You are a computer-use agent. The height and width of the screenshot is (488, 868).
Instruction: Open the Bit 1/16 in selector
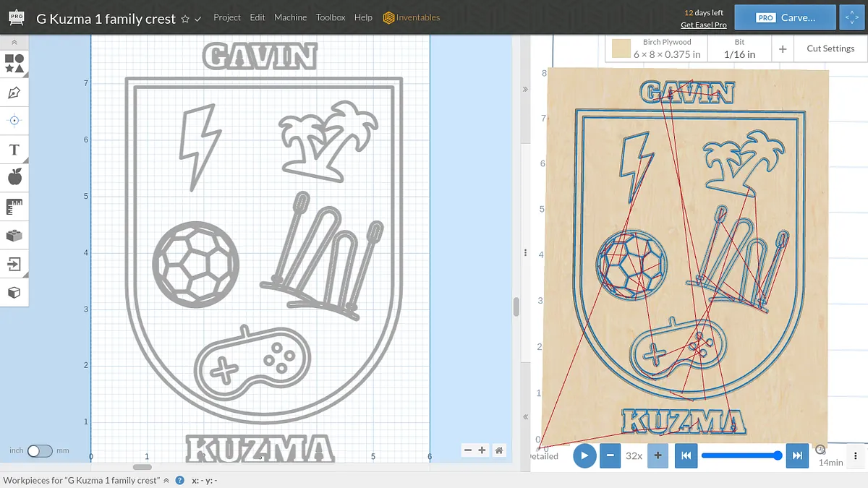pos(739,49)
